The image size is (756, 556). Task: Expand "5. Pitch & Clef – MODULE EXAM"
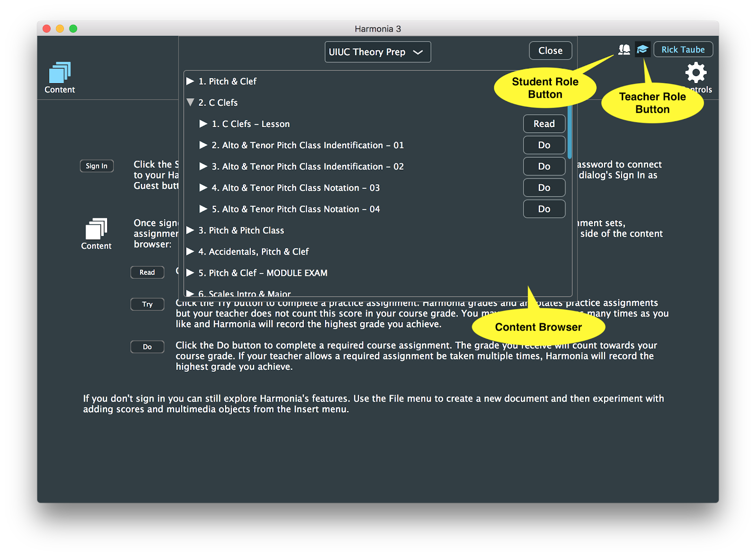point(190,273)
